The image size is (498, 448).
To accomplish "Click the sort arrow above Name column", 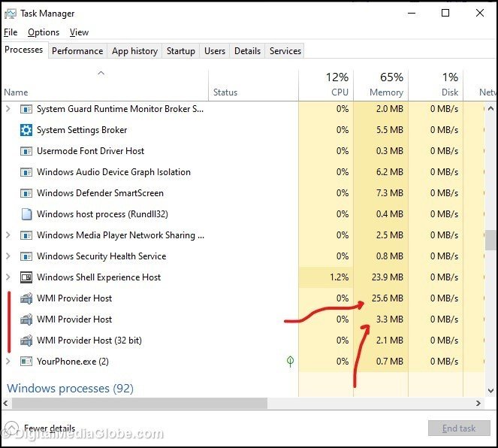I will tap(101, 73).
